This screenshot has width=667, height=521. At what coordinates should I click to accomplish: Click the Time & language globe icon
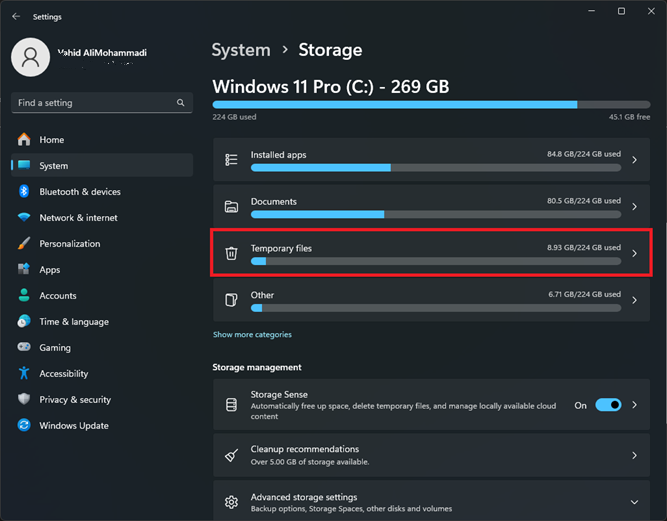pos(24,321)
